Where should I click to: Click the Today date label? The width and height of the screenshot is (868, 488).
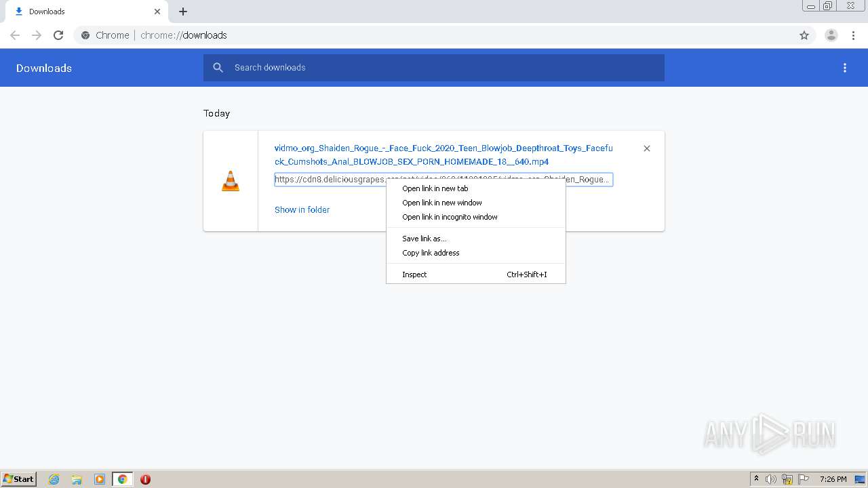click(216, 113)
